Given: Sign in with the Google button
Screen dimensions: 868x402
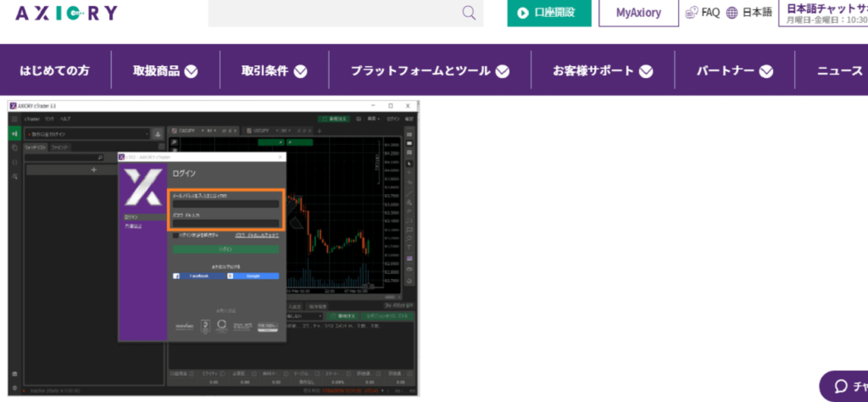Looking at the screenshot, I should tap(253, 276).
